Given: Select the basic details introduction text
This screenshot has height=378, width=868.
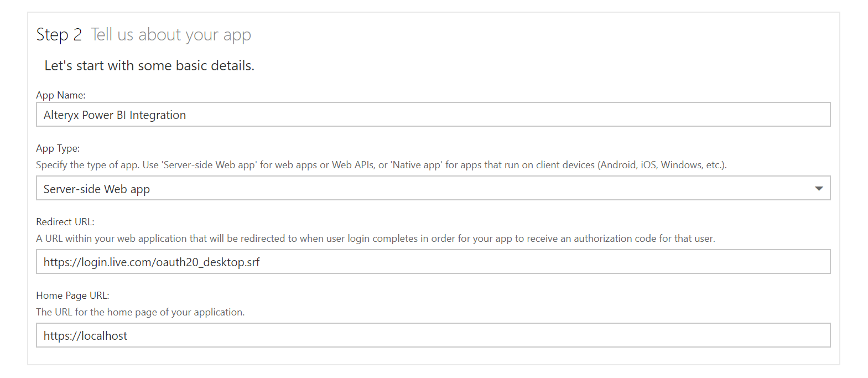Looking at the screenshot, I should pos(149,65).
